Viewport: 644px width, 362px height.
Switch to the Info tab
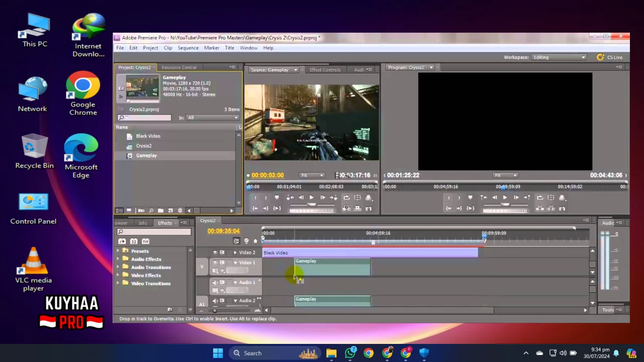143,223
